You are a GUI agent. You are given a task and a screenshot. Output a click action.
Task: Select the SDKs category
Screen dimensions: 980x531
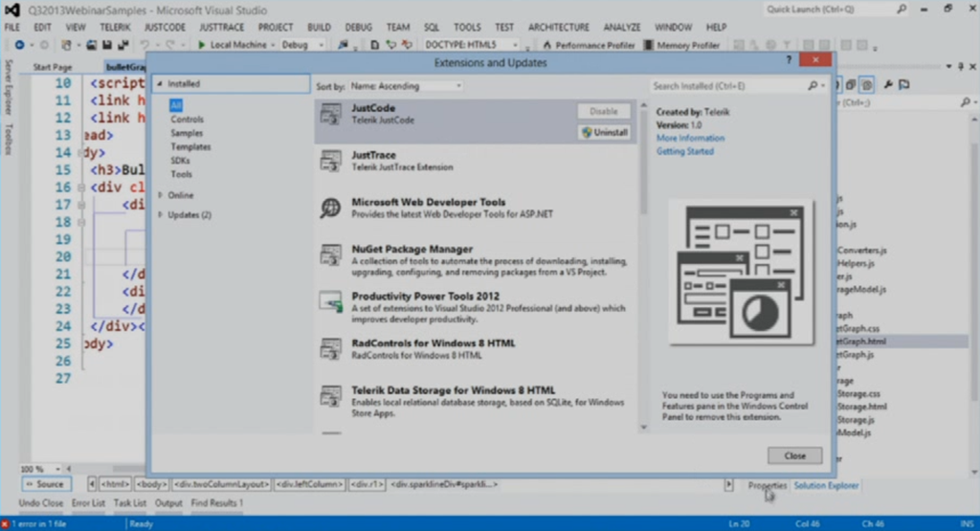tap(180, 161)
